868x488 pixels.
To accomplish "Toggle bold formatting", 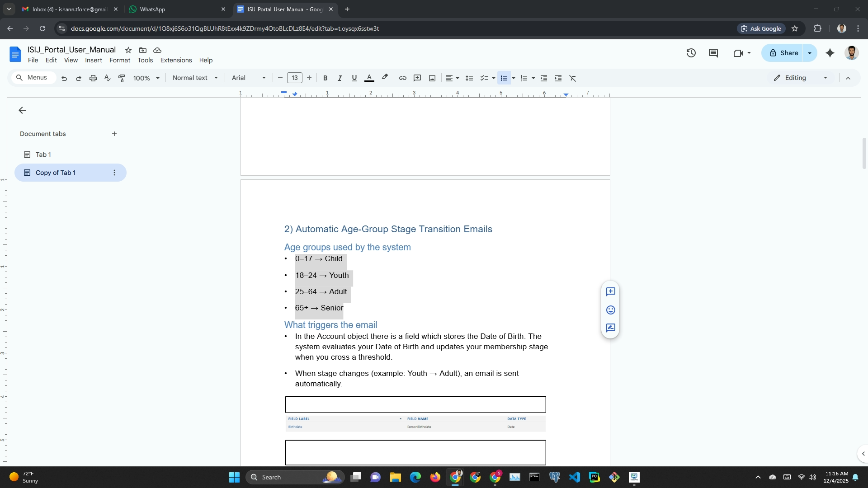I will coord(325,78).
